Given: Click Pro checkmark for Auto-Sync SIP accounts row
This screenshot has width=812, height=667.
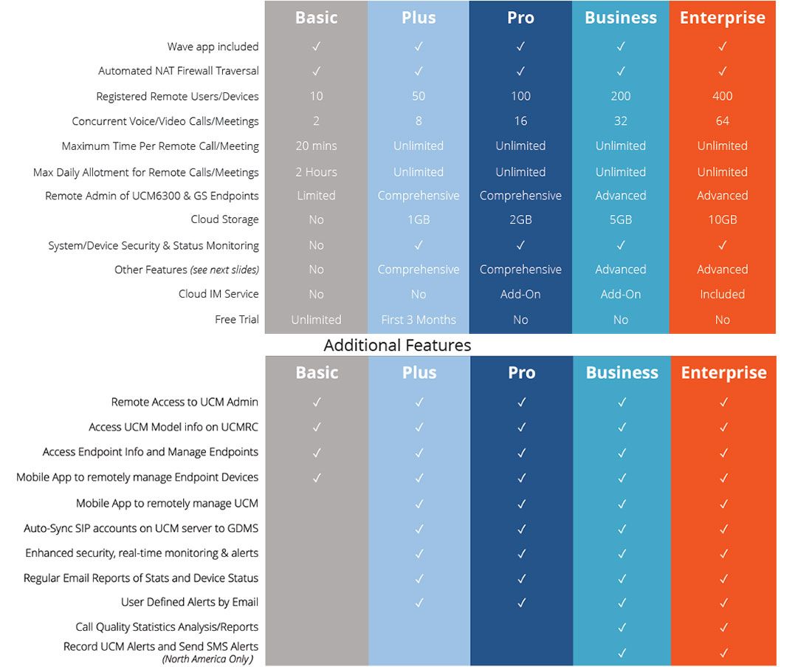Looking at the screenshot, I should 521,529.
